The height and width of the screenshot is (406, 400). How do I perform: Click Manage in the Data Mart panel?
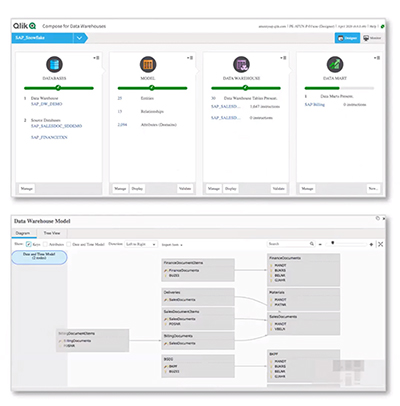tap(307, 189)
